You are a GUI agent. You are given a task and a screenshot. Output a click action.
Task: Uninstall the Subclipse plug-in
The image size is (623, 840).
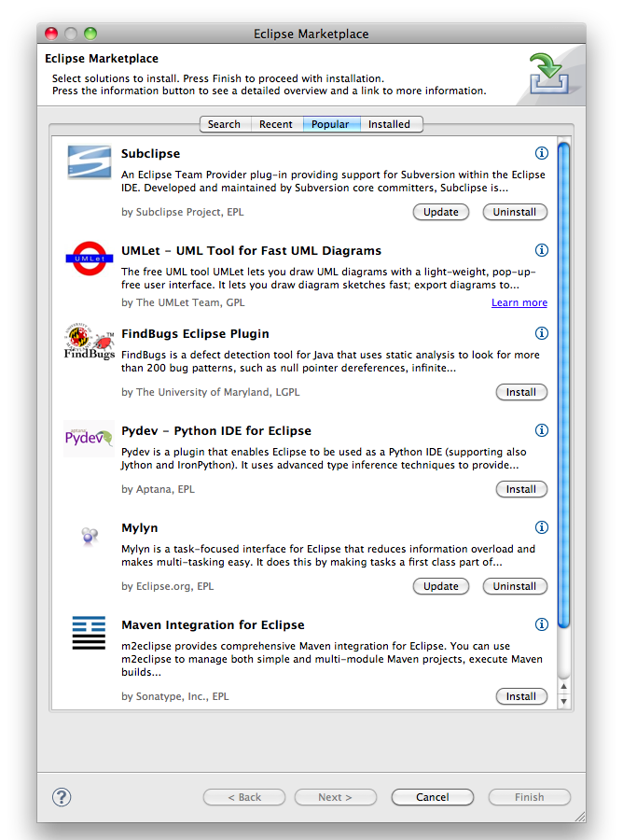point(515,212)
